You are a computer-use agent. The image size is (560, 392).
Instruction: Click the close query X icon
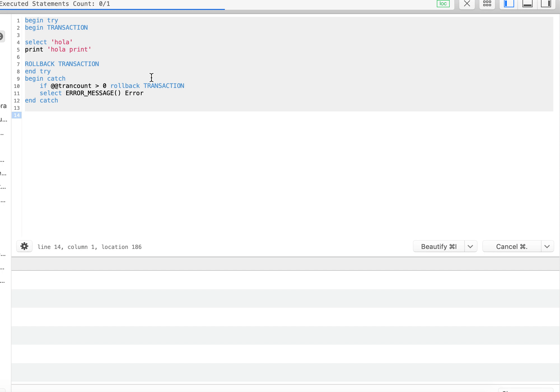click(x=466, y=4)
